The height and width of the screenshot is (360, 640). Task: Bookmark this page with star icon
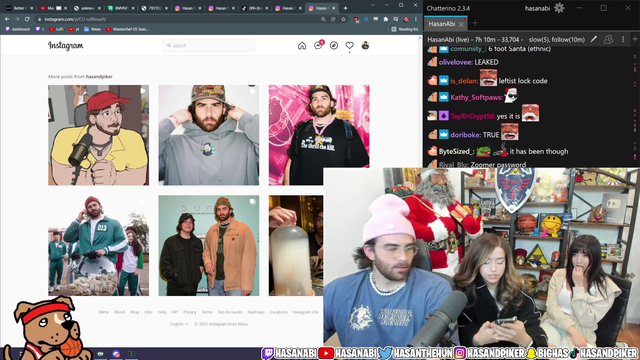[343, 19]
